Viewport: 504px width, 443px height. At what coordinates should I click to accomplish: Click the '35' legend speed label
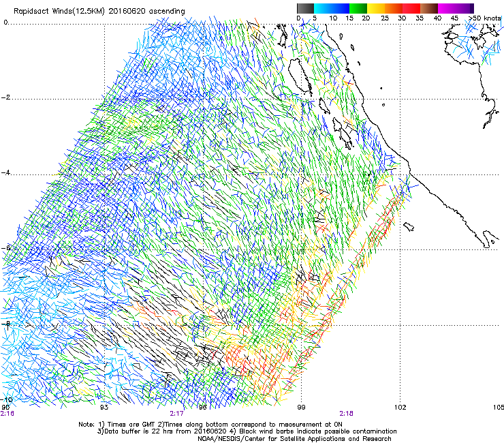(420, 18)
